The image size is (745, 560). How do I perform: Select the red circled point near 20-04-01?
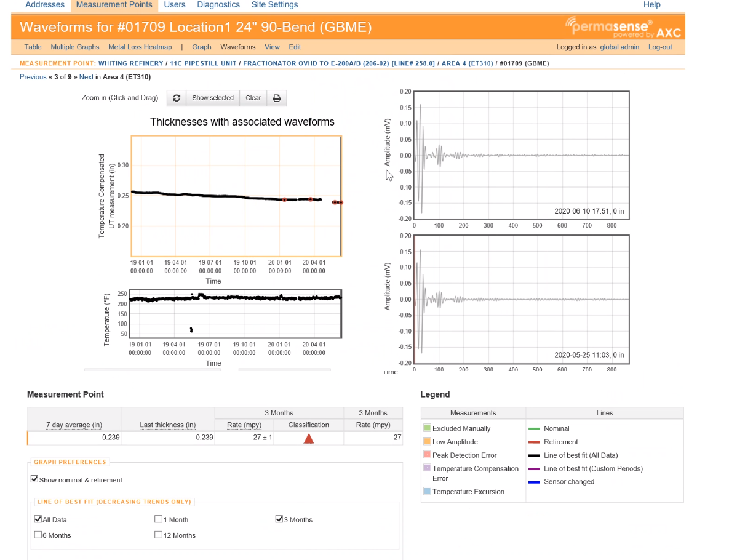point(311,199)
